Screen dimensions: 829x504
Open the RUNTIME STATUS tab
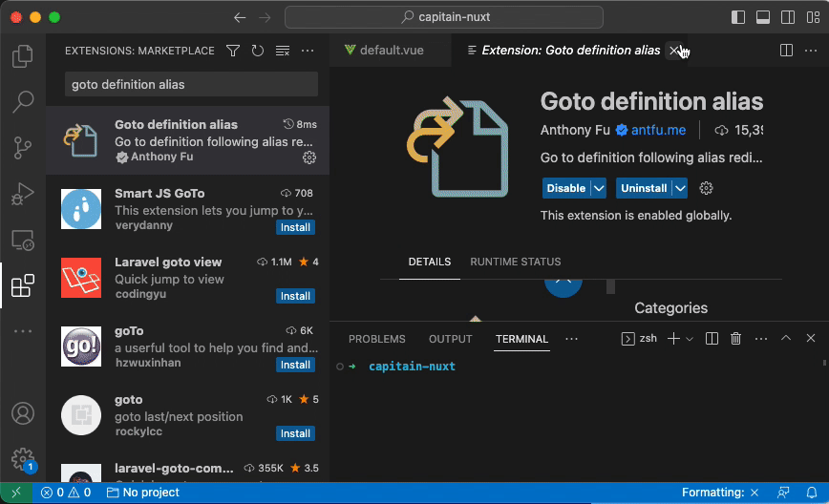pos(516,262)
